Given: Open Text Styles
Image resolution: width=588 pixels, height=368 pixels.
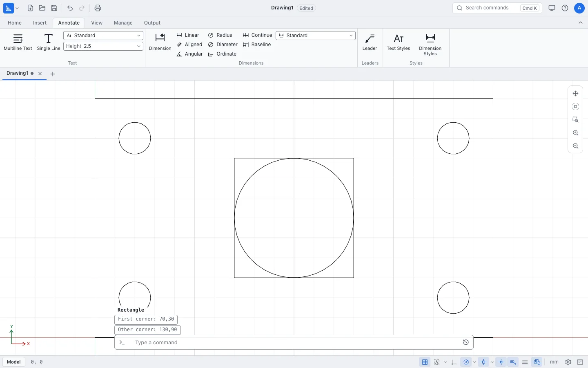Looking at the screenshot, I should pos(398,42).
